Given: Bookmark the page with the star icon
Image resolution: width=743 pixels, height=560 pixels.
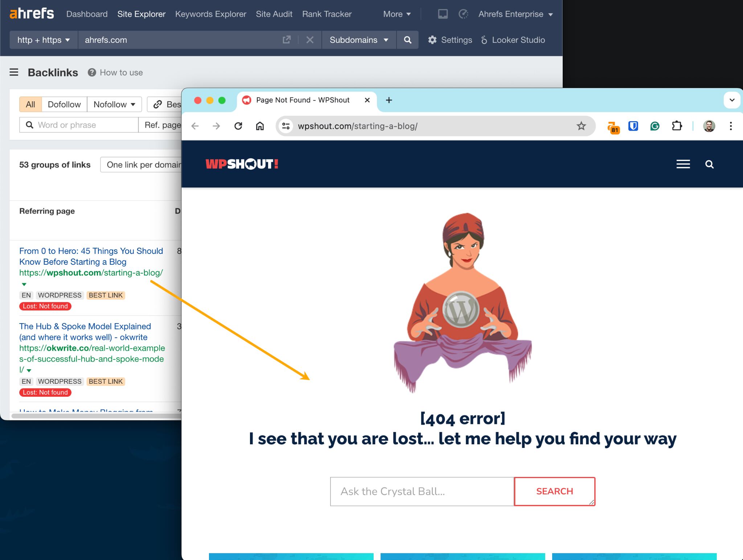Looking at the screenshot, I should pyautogui.click(x=581, y=126).
